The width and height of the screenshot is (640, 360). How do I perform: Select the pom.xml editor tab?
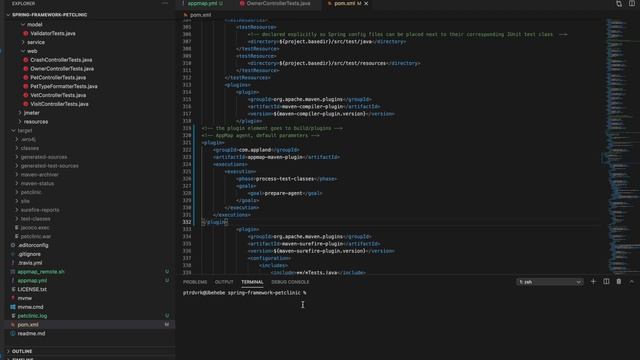point(345,4)
